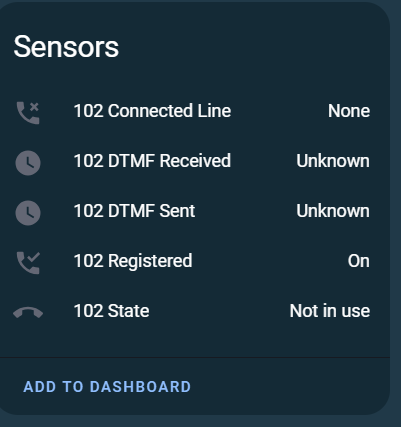Screen dimensions: 401x427
Task: Click the Unknown value of DTMF Sent
Action: click(333, 211)
